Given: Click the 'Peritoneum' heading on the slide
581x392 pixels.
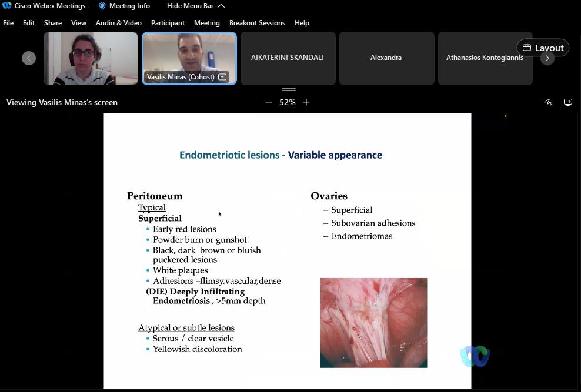Looking at the screenshot, I should point(155,196).
